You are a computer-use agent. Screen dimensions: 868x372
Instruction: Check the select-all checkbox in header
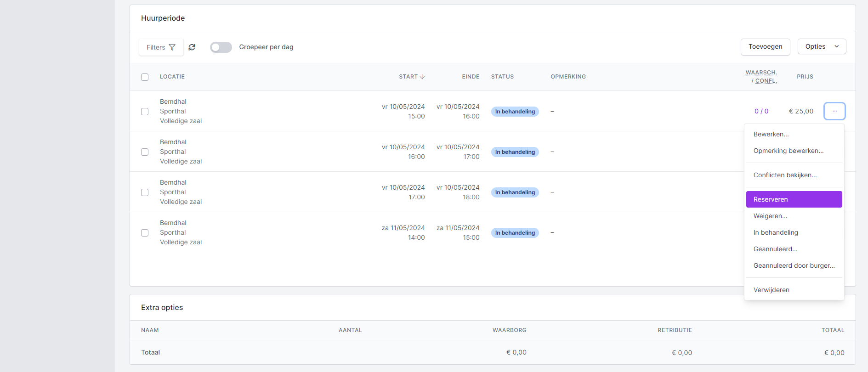[x=145, y=77]
